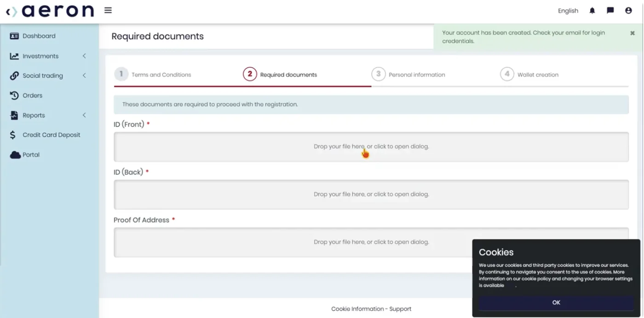Accept cookies with OK button
Viewport: 644px width, 318px height.
coord(556,302)
